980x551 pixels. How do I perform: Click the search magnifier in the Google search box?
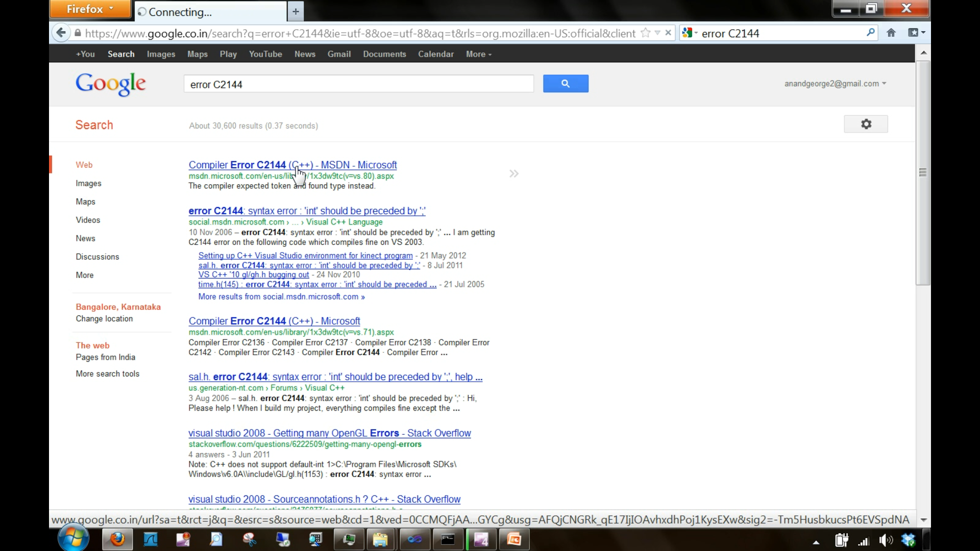565,83
